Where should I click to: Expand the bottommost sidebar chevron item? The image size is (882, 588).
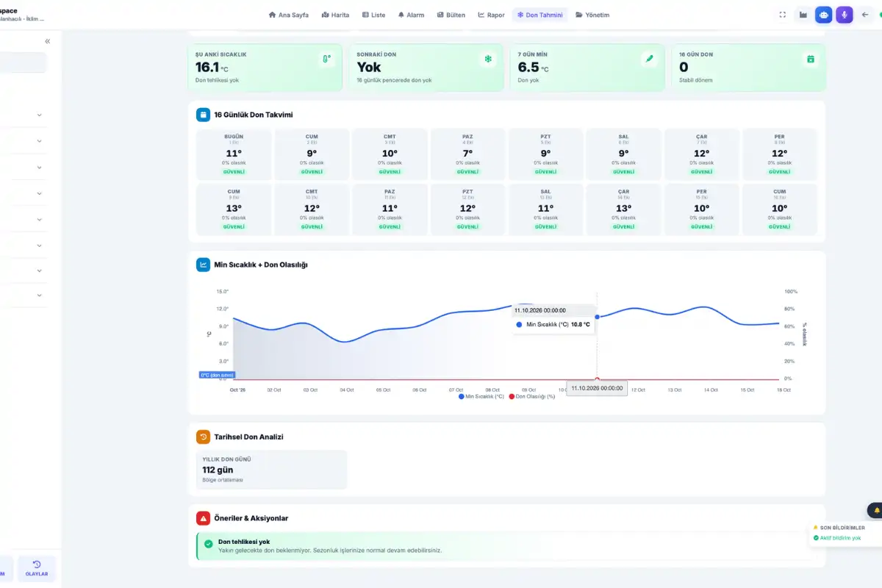pyautogui.click(x=39, y=295)
